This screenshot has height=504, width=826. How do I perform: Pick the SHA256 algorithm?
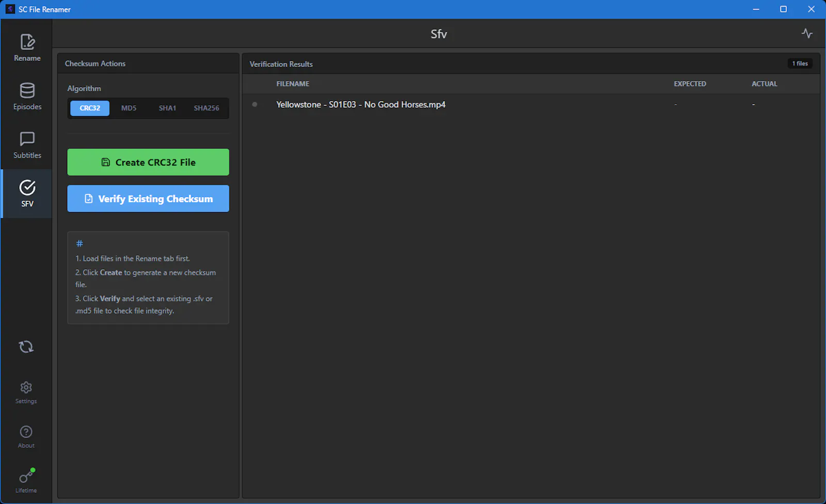click(x=206, y=108)
